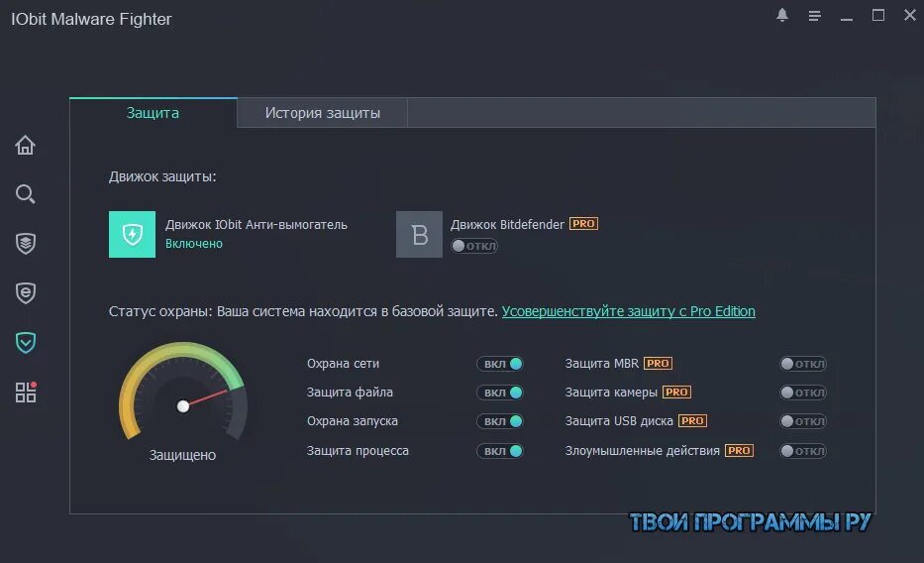Open notifications bell icon

782,15
